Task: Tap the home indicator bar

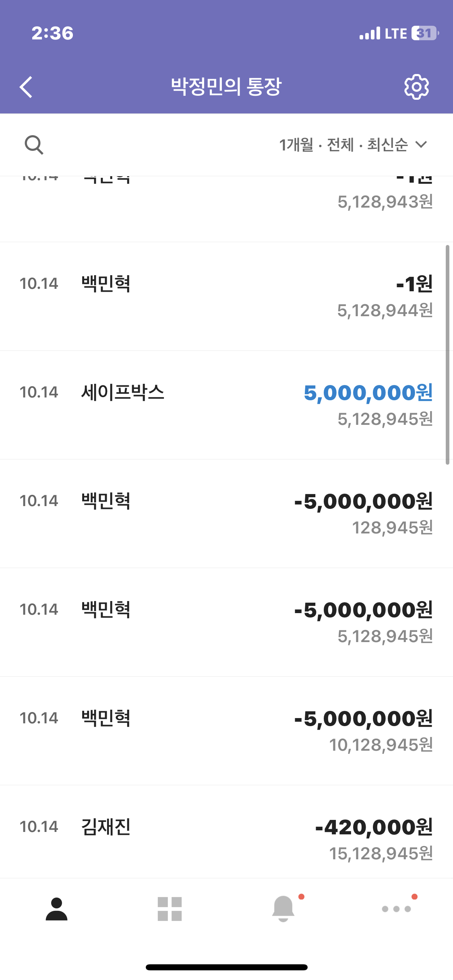Action: point(226,967)
